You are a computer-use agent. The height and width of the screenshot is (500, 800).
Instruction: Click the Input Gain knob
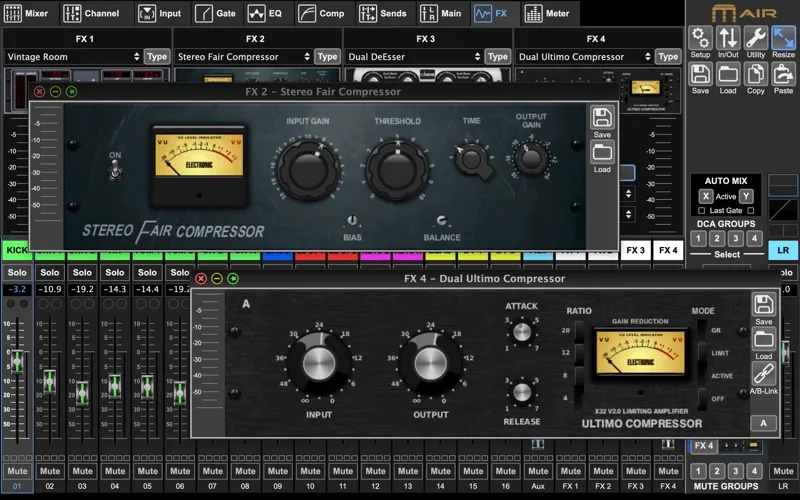coord(308,170)
